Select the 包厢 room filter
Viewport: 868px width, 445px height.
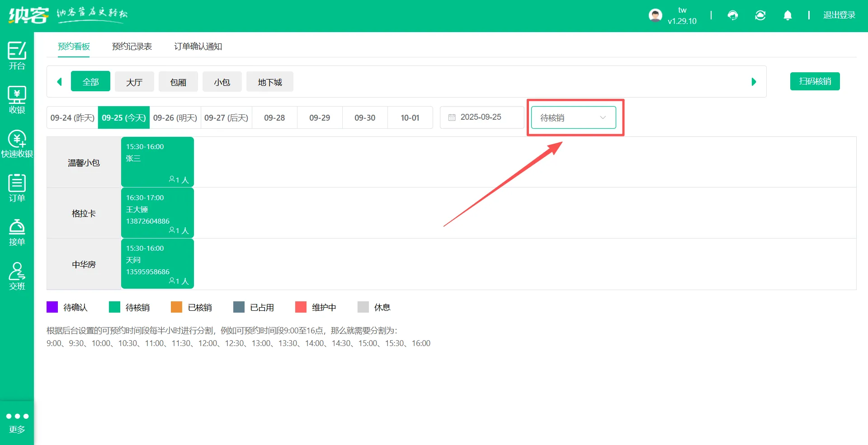point(178,82)
